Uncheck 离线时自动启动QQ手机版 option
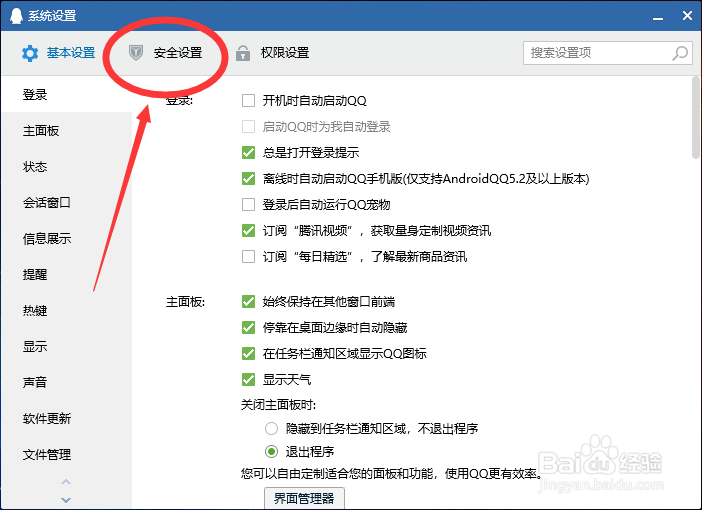The height and width of the screenshot is (510, 702). coord(248,179)
